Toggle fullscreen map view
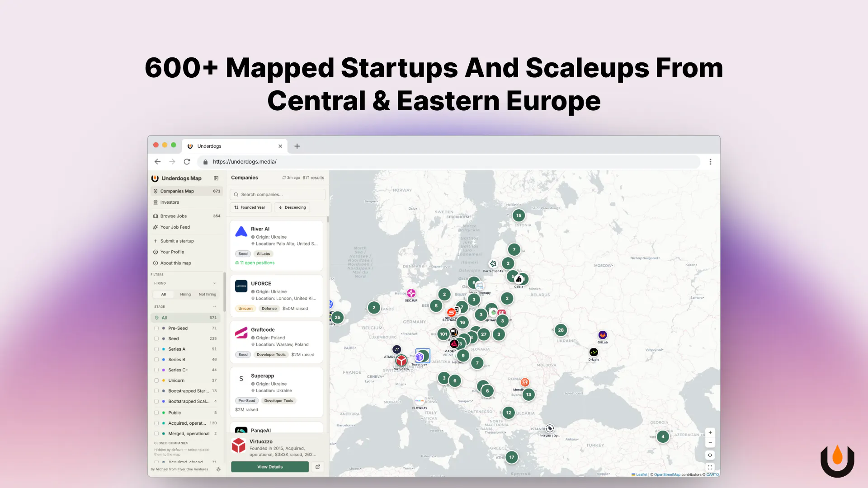Image resolution: width=868 pixels, height=488 pixels. 710,467
